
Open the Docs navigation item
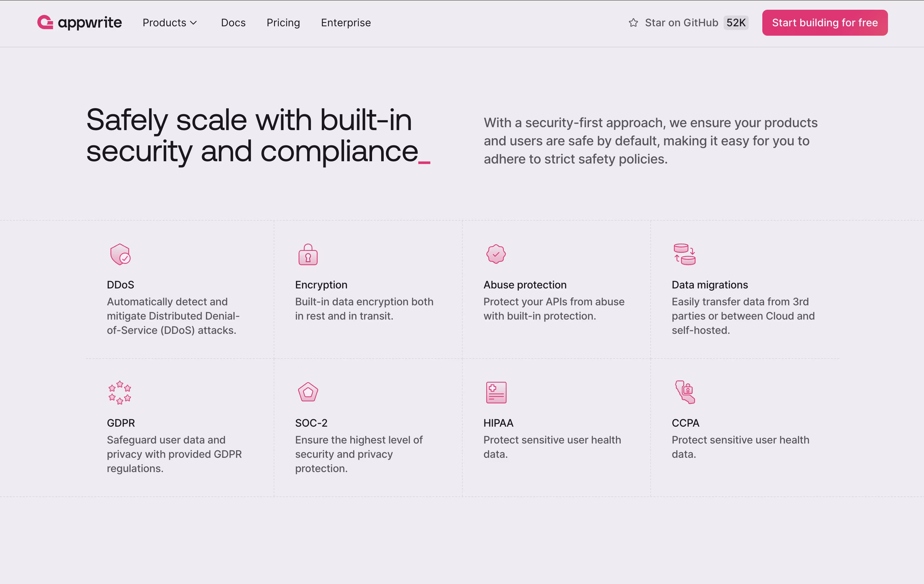233,23
